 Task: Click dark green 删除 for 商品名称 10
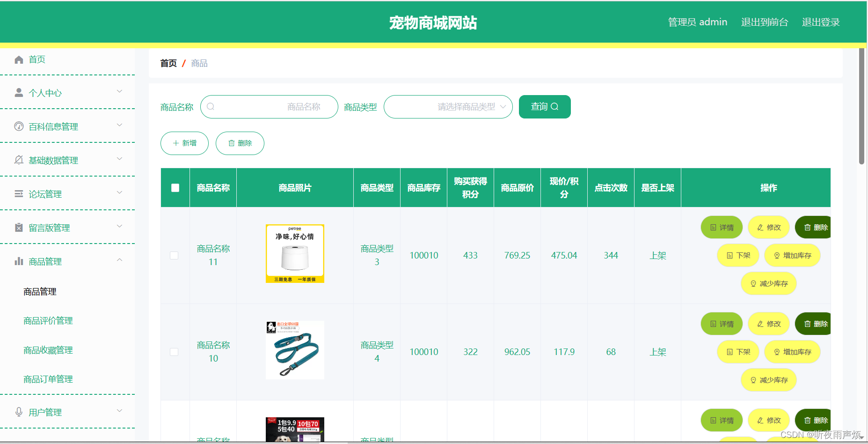(x=813, y=324)
